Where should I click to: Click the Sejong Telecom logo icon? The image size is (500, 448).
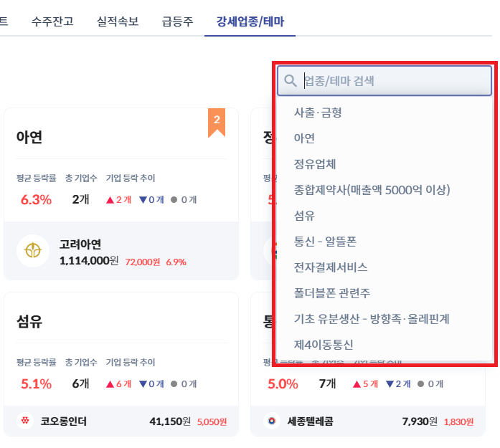(x=272, y=421)
